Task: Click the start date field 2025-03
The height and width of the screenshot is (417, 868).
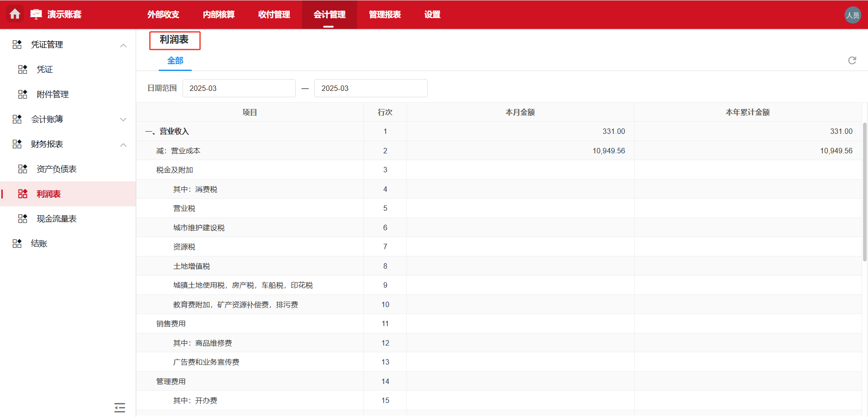Action: 239,88
